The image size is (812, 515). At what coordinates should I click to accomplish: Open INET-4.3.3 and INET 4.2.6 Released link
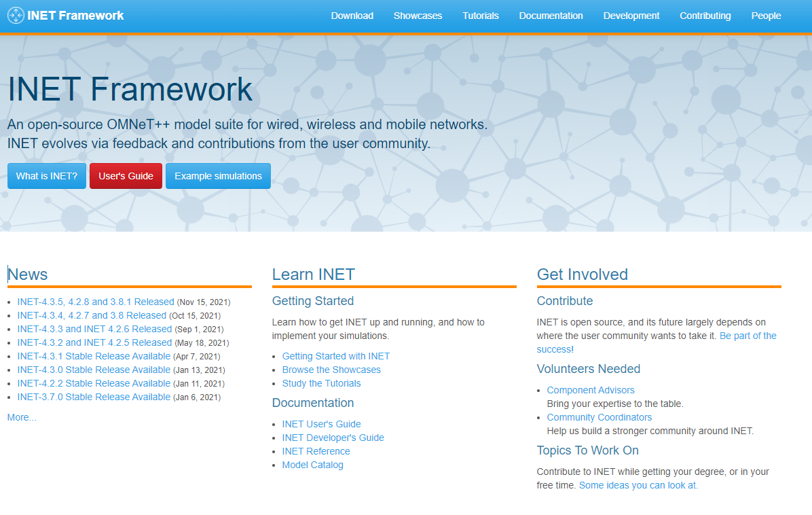click(94, 329)
